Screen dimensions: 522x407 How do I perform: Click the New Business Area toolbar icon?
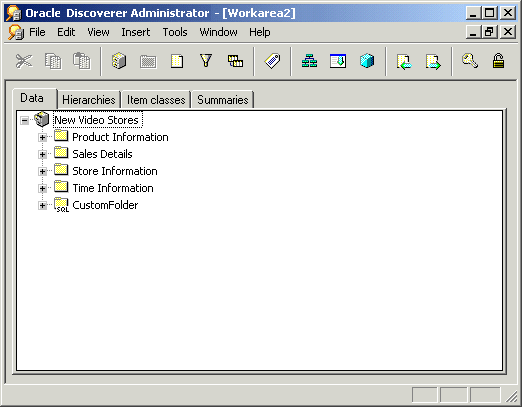point(119,61)
